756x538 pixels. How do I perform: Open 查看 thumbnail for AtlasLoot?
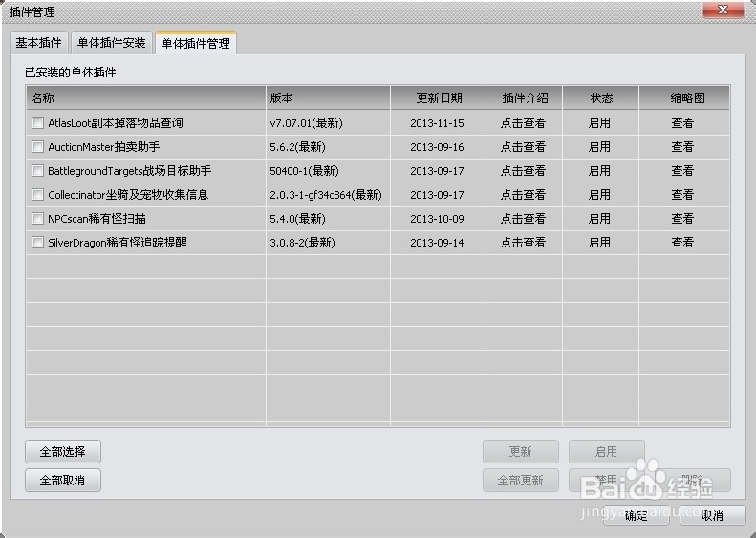point(682,123)
